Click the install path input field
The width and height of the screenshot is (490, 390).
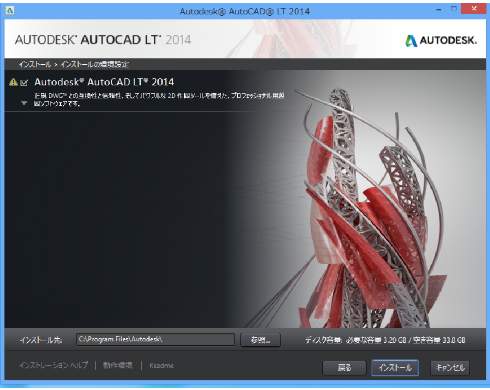(x=155, y=340)
